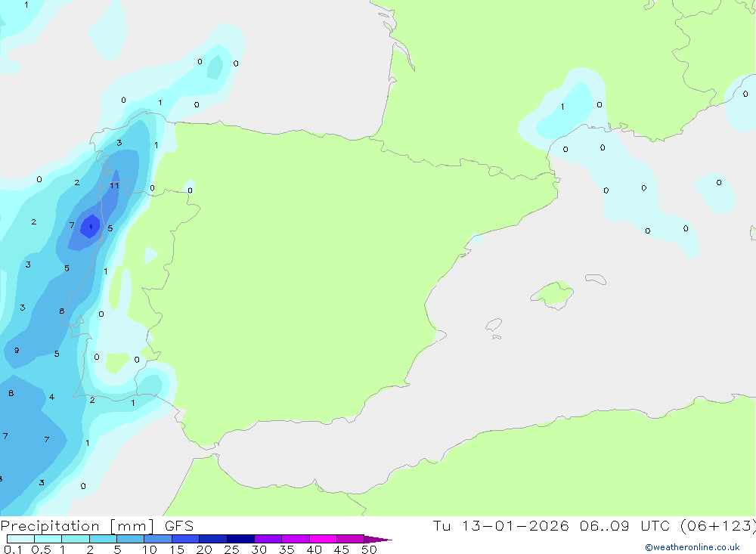This screenshot has width=756, height=554.
Task: Click the 0.5–1 mm legend color box
Action: (48, 539)
